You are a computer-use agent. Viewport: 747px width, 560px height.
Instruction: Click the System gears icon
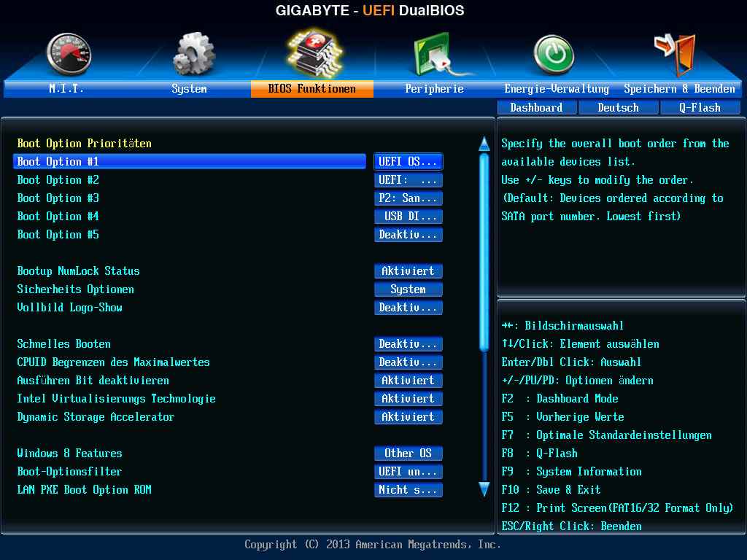pyautogui.click(x=194, y=54)
